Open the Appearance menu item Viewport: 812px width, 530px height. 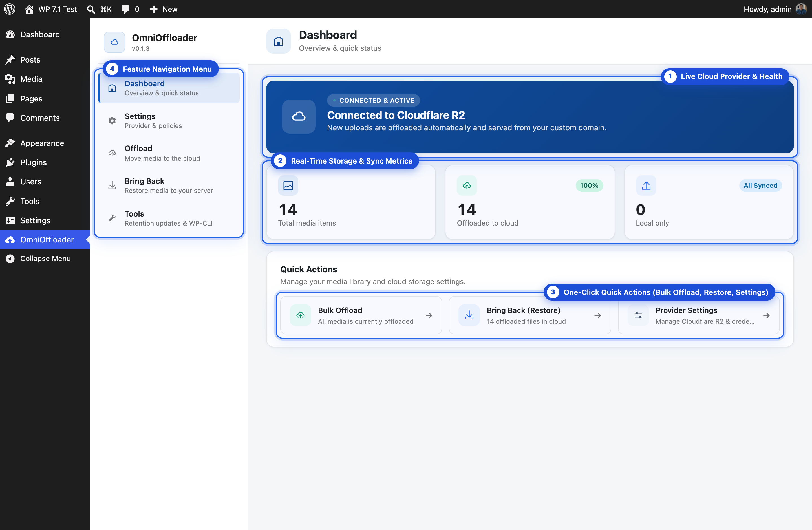click(45, 143)
